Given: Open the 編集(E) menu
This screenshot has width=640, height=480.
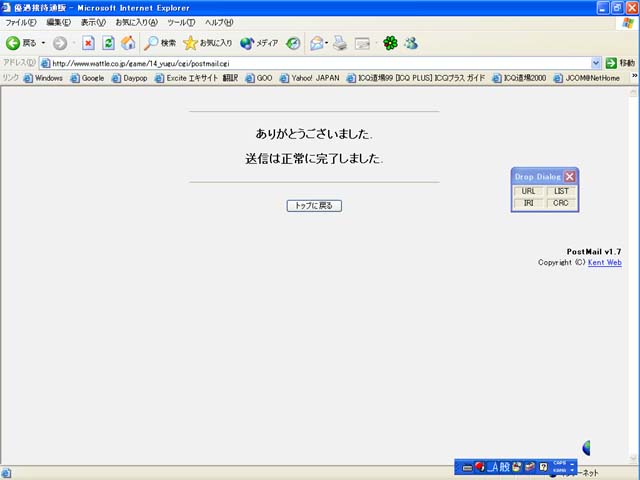Looking at the screenshot, I should point(58,22).
